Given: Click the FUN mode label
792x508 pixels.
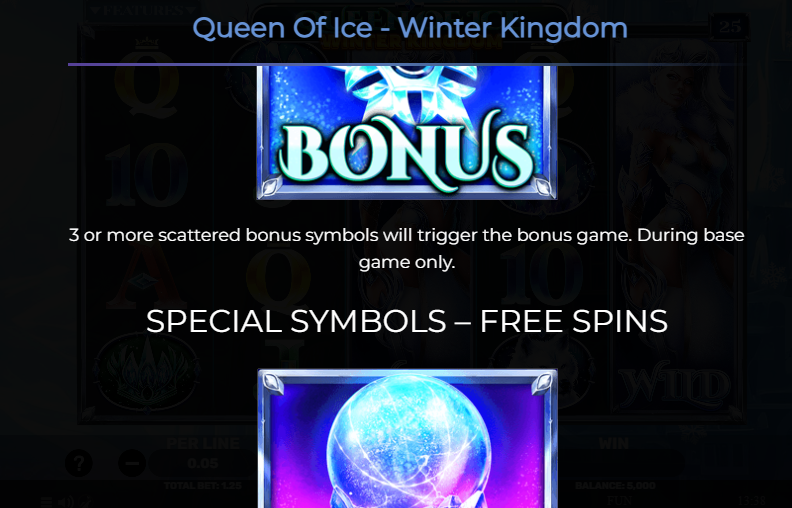Looking at the screenshot, I should (x=619, y=500).
